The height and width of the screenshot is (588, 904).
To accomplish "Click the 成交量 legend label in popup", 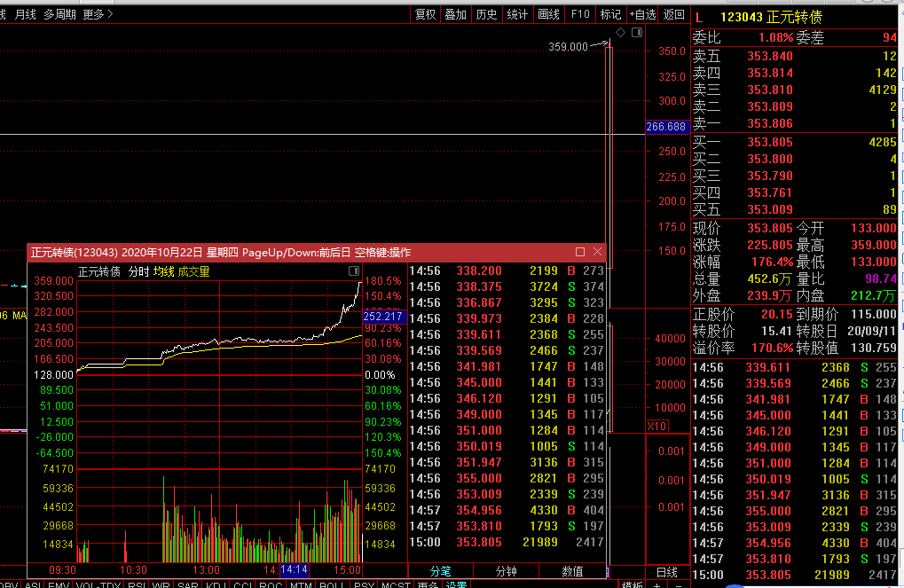I will pos(193,271).
